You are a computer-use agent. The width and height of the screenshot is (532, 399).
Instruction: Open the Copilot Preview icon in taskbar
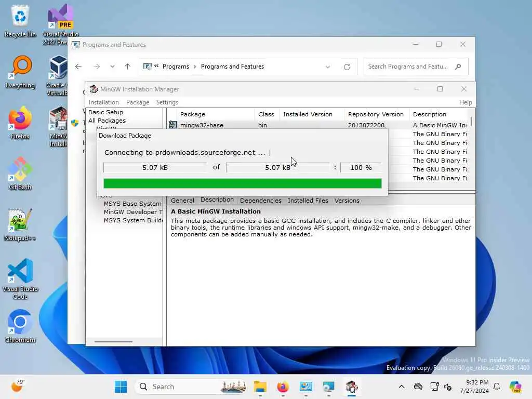[515, 387]
